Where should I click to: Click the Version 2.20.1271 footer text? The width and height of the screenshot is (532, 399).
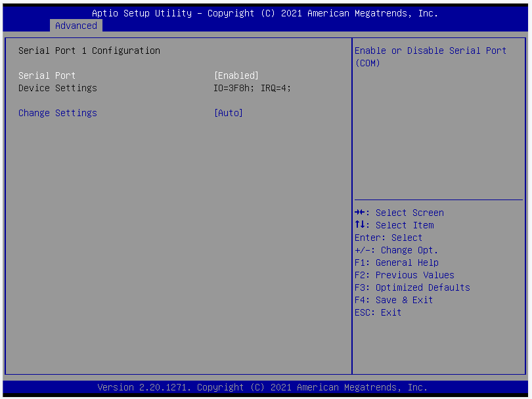click(x=263, y=387)
